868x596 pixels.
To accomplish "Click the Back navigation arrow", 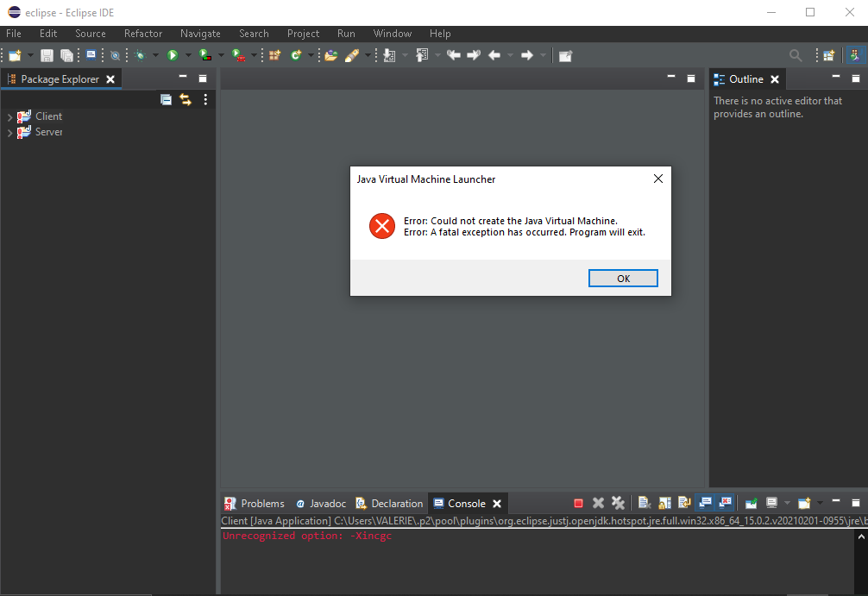I will [x=494, y=55].
